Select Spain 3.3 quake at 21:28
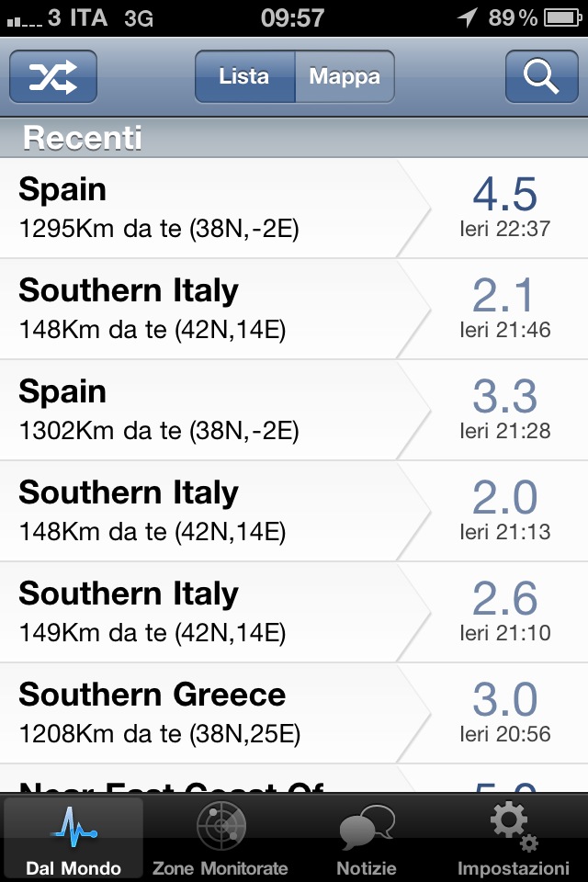This screenshot has height=882, width=588. pos(294,410)
